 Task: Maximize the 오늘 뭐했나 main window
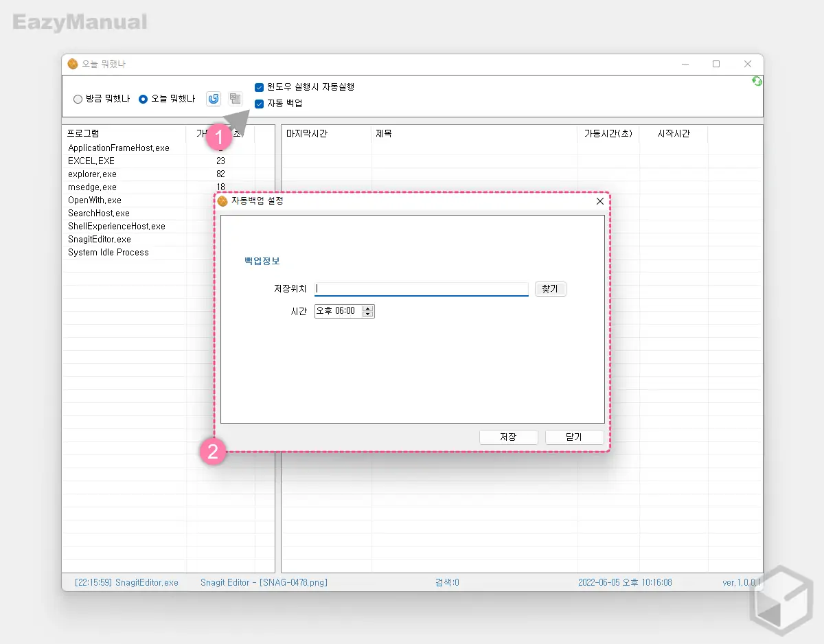tap(716, 64)
